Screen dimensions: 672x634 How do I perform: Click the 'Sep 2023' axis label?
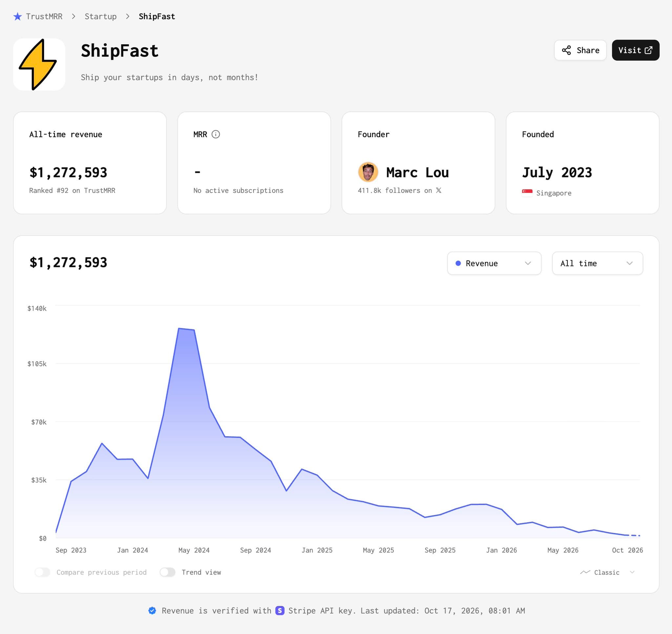[x=71, y=550]
